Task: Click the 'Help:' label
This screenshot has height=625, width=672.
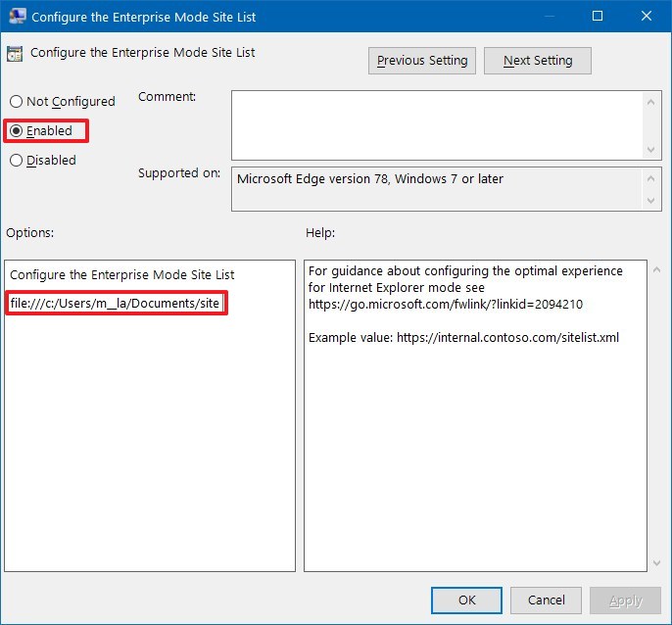Action: pyautogui.click(x=319, y=233)
